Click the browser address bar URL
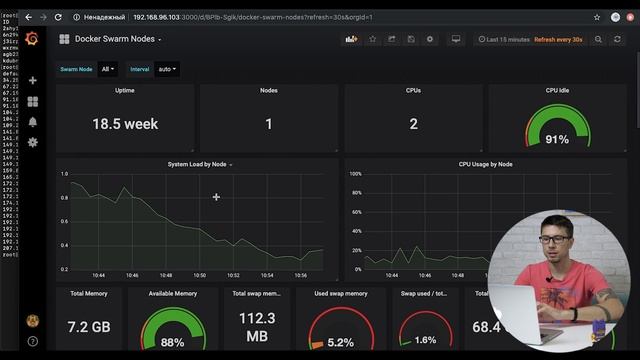This screenshot has width=640, height=360. (x=253, y=17)
